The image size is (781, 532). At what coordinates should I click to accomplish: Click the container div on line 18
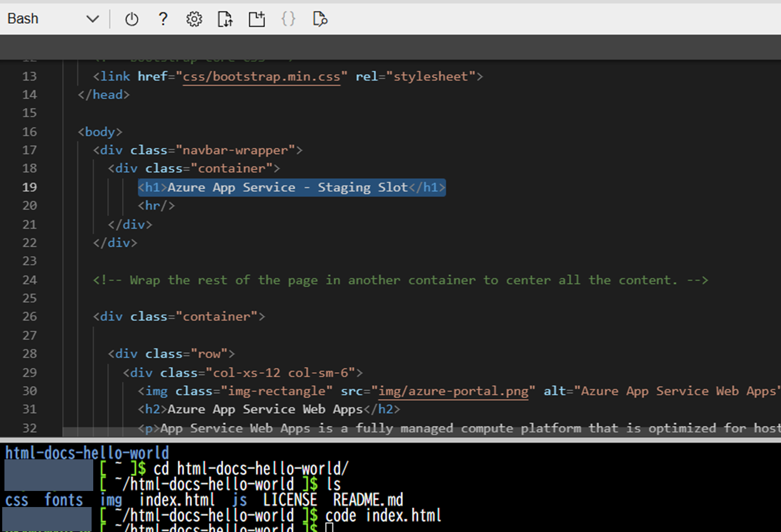[194, 169]
